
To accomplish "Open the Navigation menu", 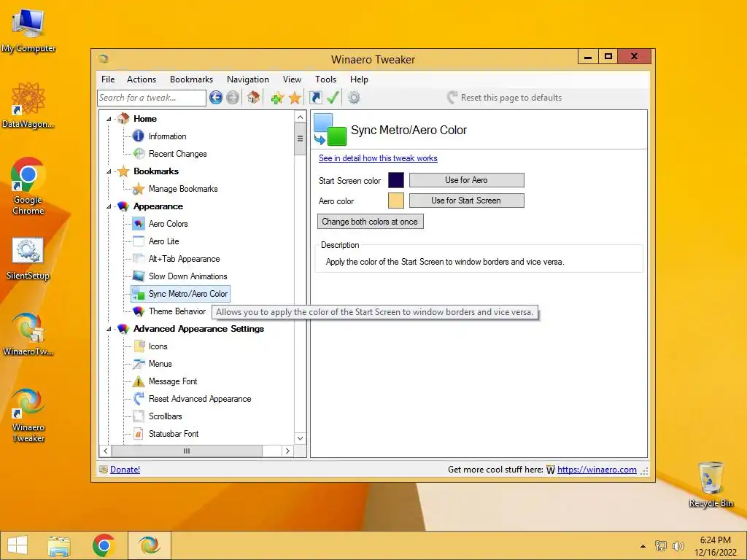I will [248, 79].
